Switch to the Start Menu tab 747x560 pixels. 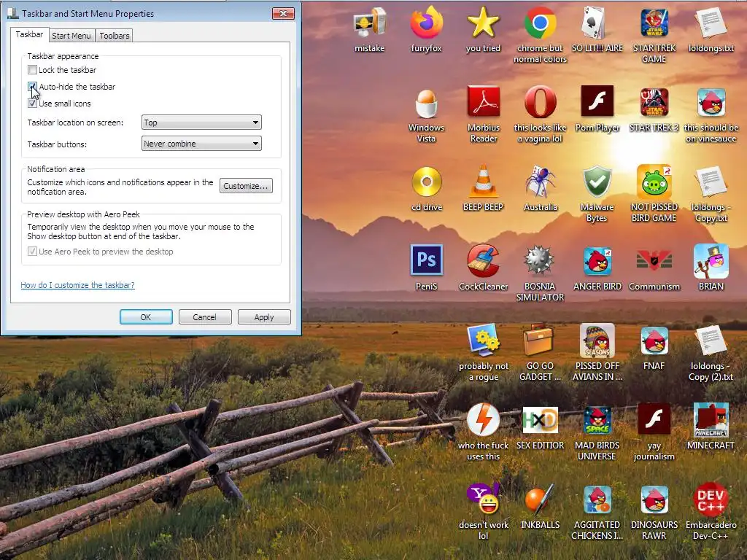(x=71, y=36)
